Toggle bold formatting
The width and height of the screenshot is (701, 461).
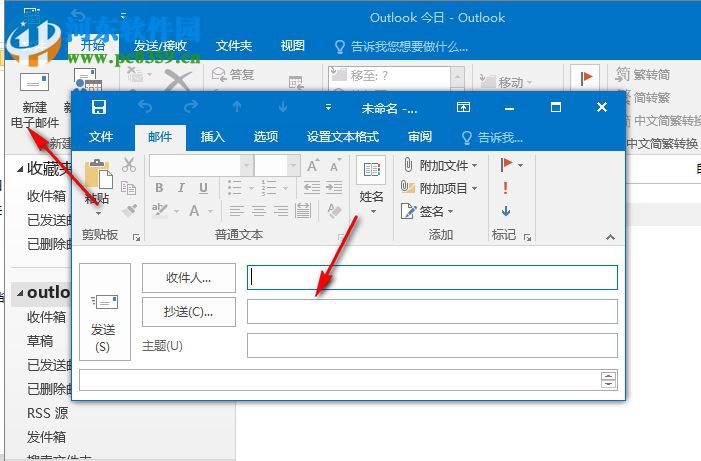(x=159, y=188)
